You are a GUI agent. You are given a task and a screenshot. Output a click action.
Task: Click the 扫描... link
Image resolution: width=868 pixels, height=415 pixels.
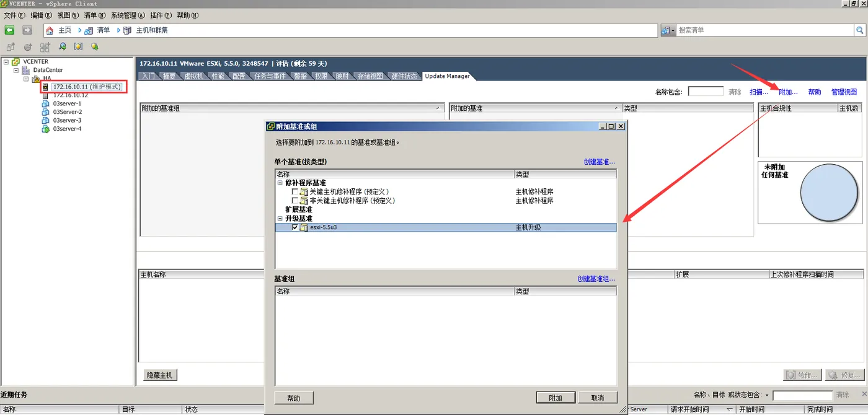pos(759,92)
